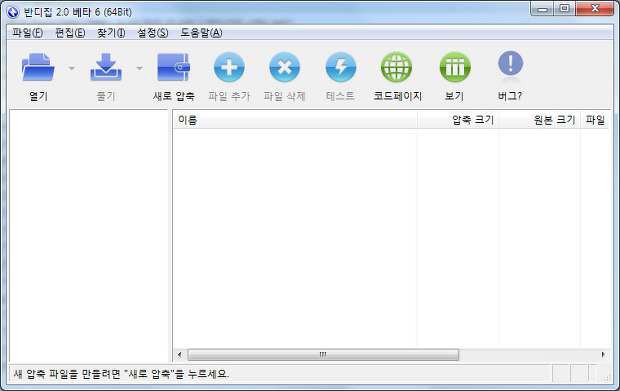Viewport: 620px width, 391px height.
Task: Open the 편집(E) menu
Action: tap(70, 33)
